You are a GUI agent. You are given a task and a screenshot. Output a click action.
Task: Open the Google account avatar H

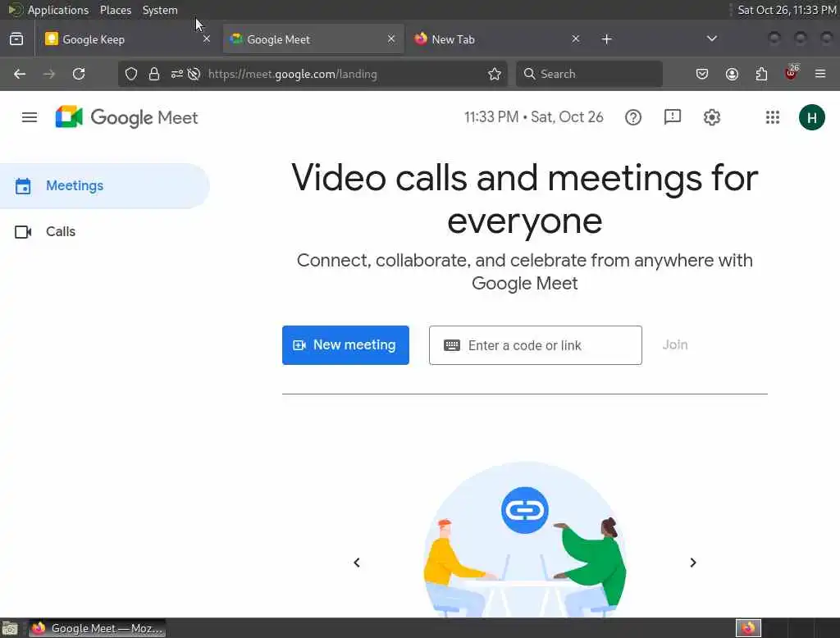point(811,117)
